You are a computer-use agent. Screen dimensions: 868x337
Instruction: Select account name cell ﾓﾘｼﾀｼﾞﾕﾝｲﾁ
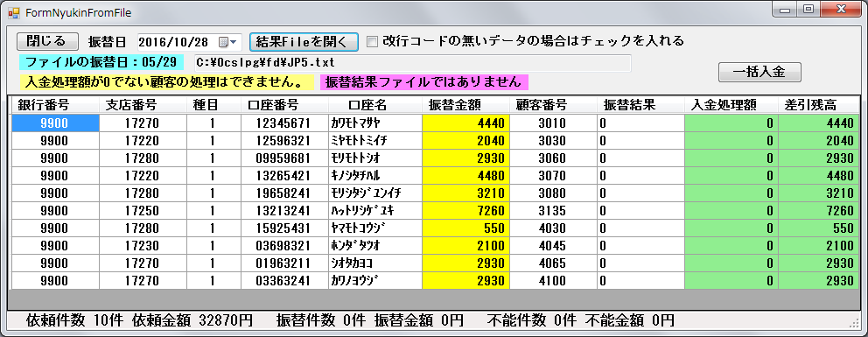375,193
